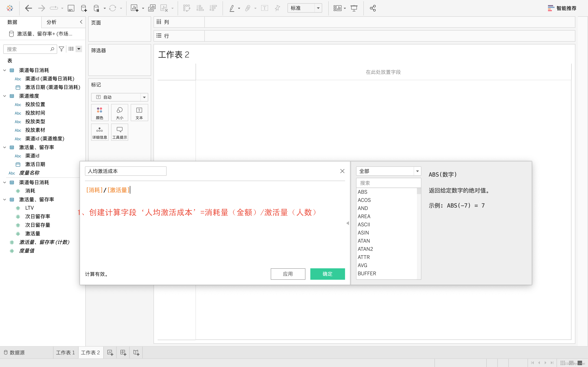Click the 人均激活成本 field name input
588x367 pixels.
click(125, 171)
